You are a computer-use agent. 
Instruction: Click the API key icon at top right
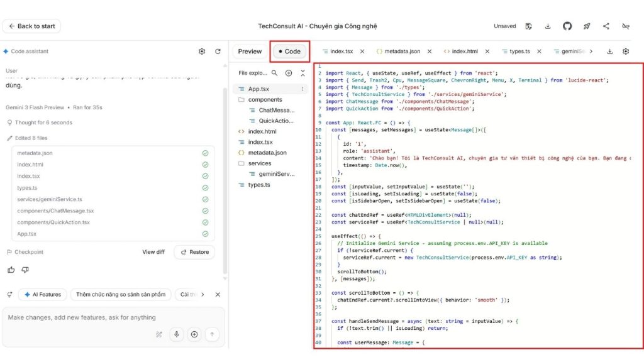625,26
